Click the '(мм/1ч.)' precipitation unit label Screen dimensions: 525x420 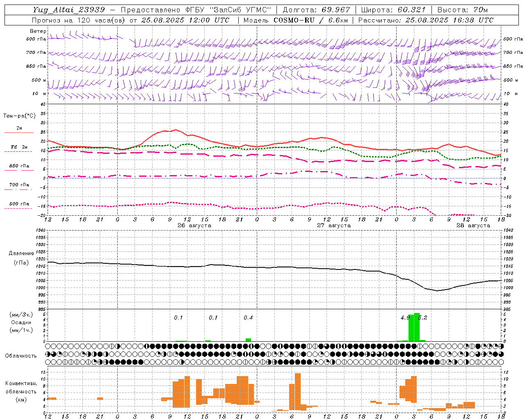tap(21, 330)
